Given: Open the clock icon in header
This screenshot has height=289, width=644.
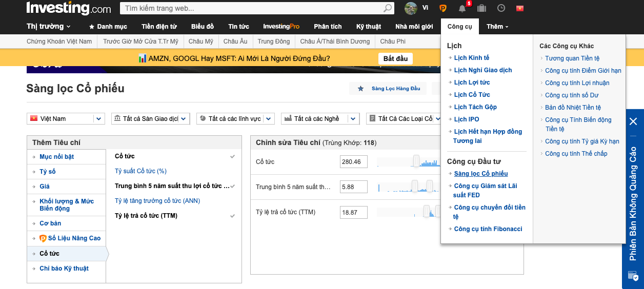Looking at the screenshot, I should (501, 8).
